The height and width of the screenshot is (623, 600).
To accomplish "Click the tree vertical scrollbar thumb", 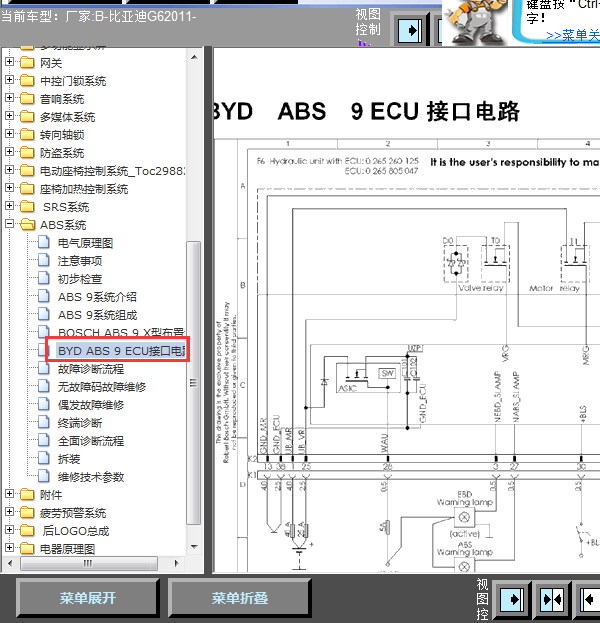I will click(194, 383).
